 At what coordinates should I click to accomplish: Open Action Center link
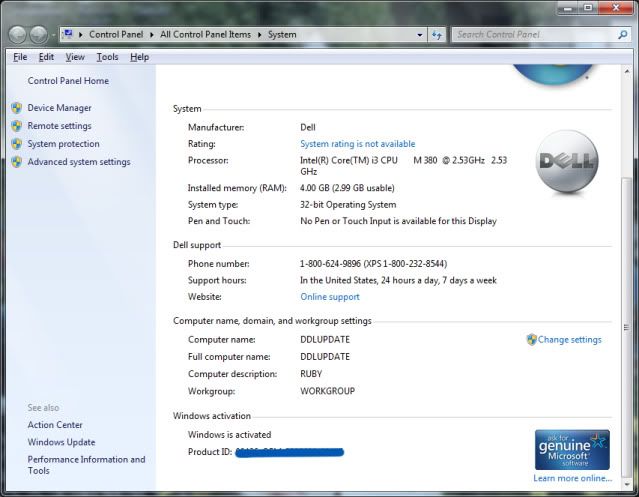pyautogui.click(x=55, y=425)
